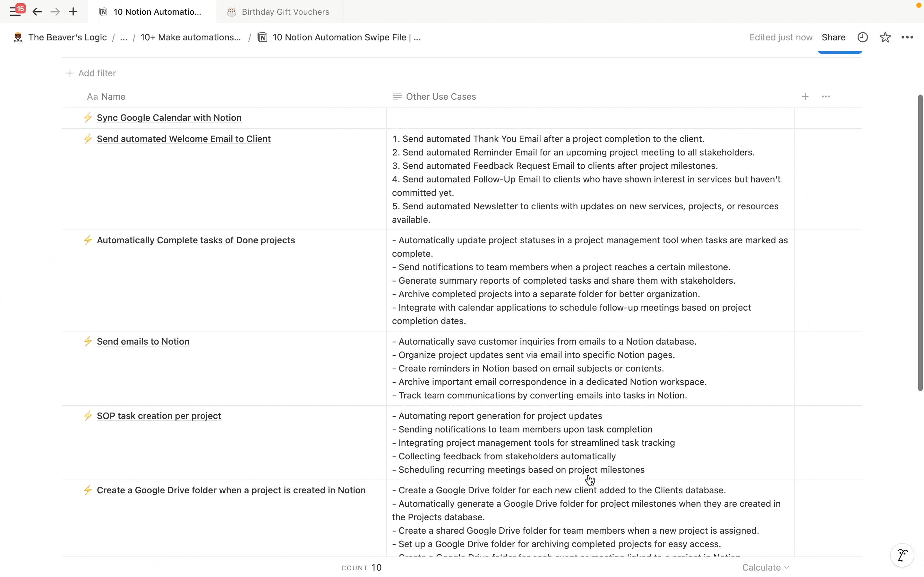Navigate forward with the right arrow
The image size is (924, 577).
[x=55, y=12]
